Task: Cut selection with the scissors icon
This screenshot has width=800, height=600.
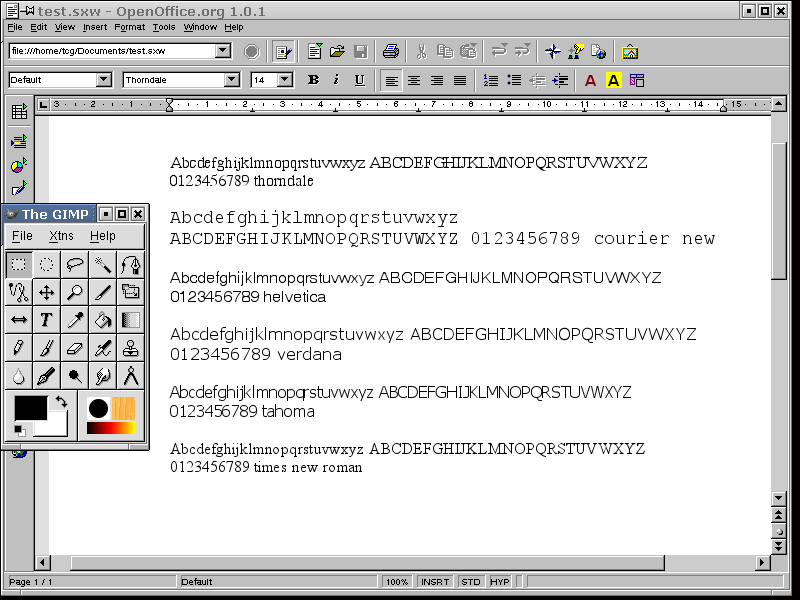Action: (x=421, y=52)
